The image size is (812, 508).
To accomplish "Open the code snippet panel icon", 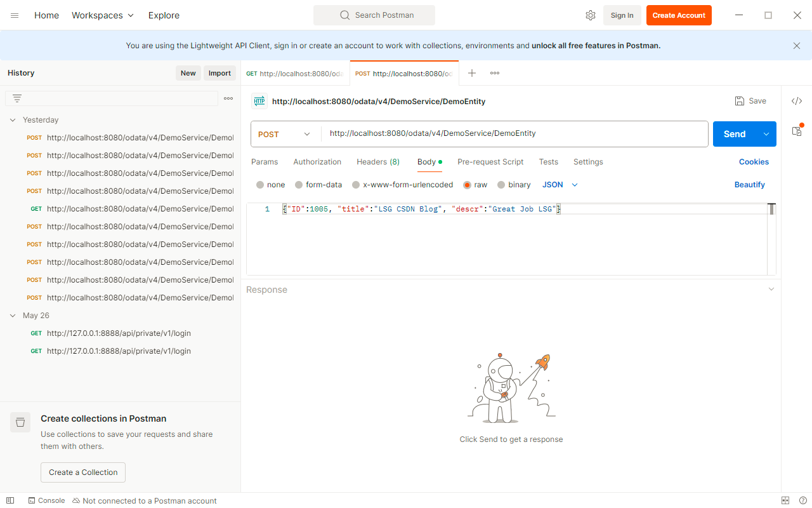I will coord(797,101).
